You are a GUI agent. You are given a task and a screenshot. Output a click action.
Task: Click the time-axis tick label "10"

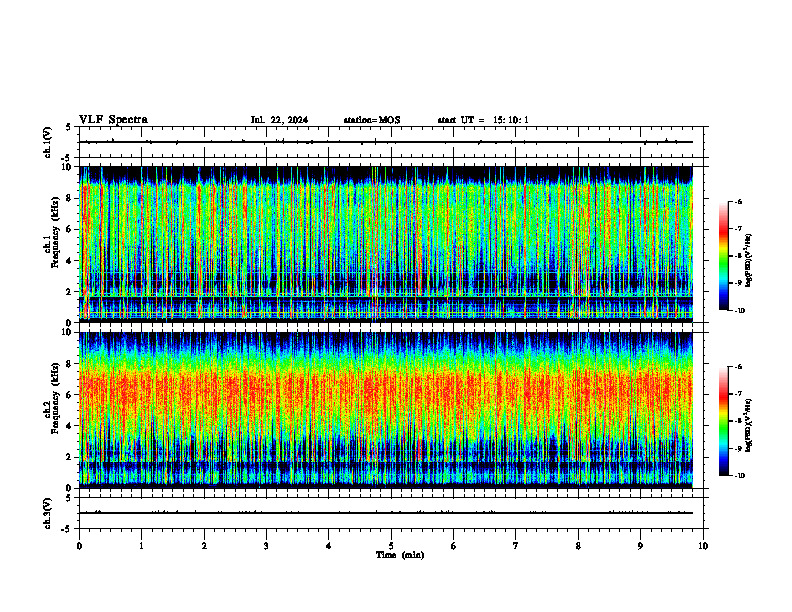pyautogui.click(x=703, y=546)
